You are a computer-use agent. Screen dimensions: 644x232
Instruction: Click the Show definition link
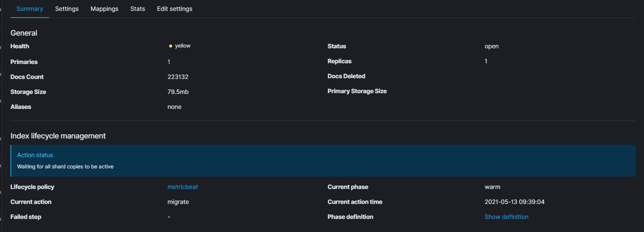pyautogui.click(x=506, y=217)
